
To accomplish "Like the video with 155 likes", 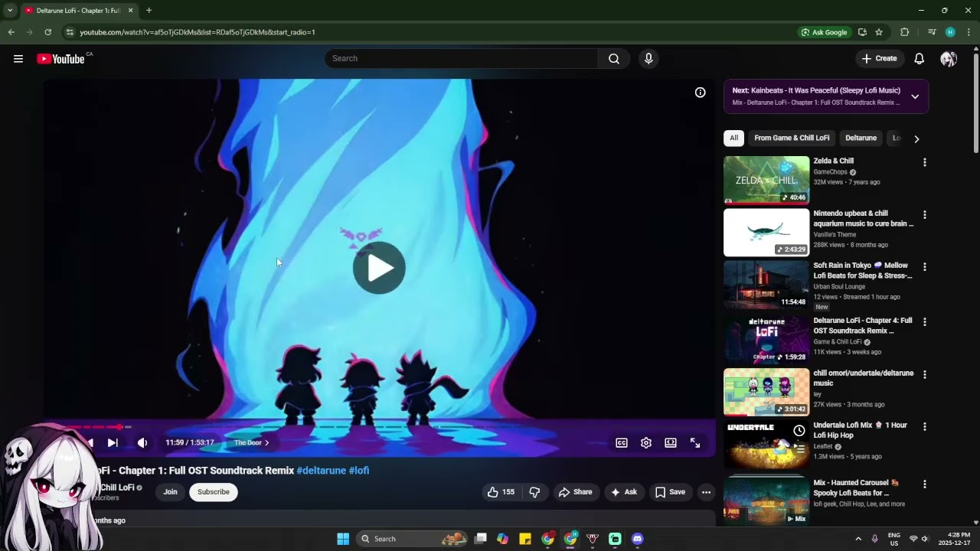I will click(501, 492).
